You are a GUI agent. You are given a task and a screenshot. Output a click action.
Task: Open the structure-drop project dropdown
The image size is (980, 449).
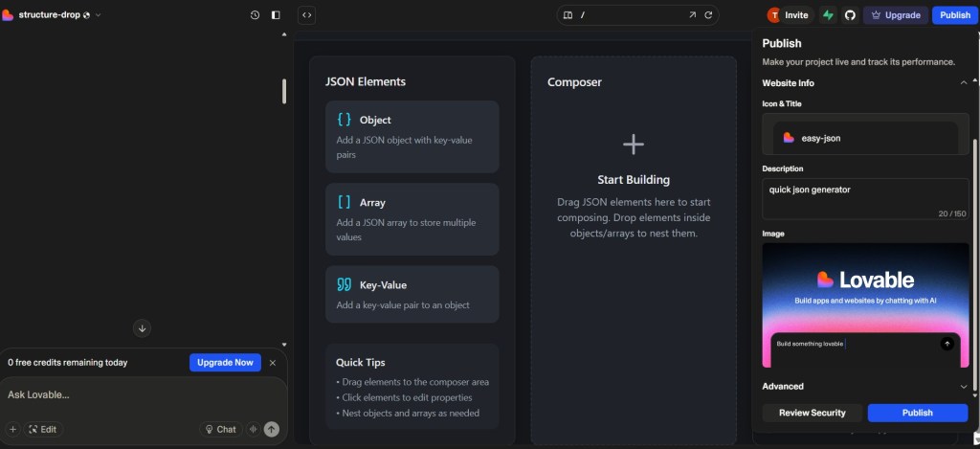pyautogui.click(x=98, y=15)
